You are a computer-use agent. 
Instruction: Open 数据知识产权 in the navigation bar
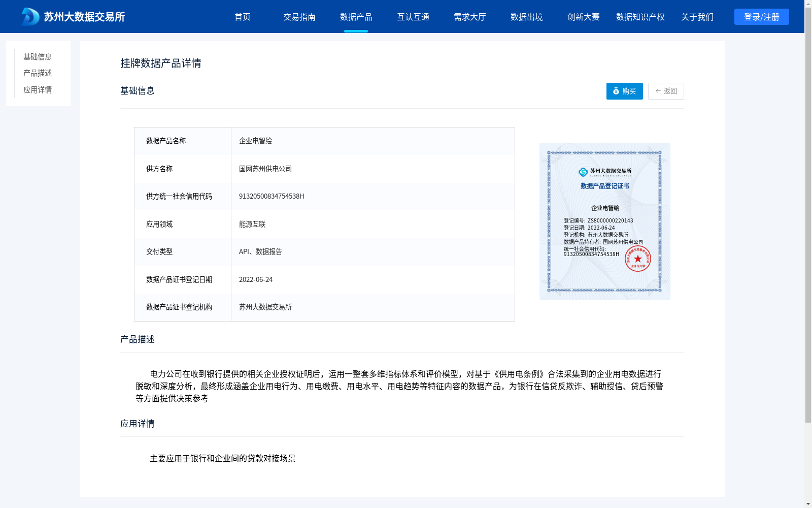pyautogui.click(x=640, y=17)
